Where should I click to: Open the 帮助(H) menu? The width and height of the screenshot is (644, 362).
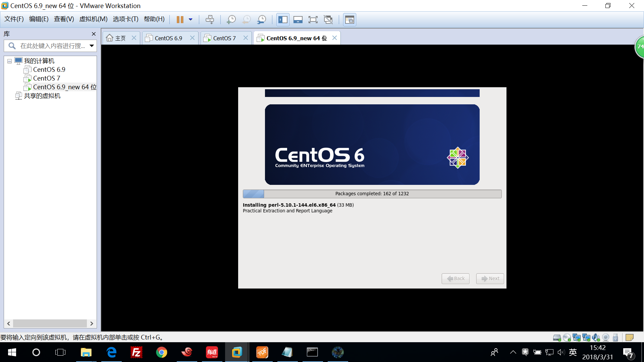(x=154, y=19)
